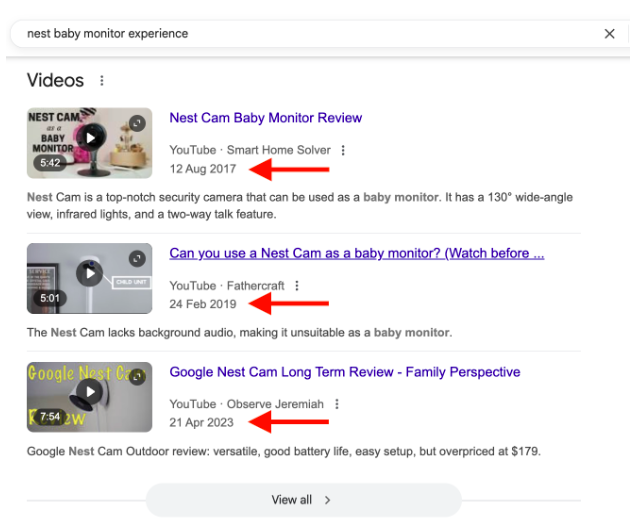Play the Google Nest Cam Long Term Review thumbnail
644x523 pixels.
coord(90,391)
